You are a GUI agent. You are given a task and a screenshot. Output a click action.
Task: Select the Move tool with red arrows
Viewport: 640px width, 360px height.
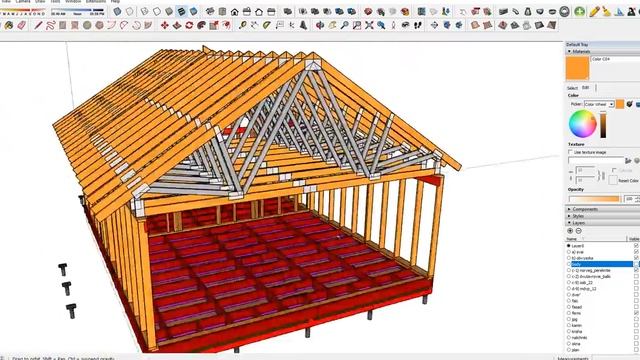point(164,25)
